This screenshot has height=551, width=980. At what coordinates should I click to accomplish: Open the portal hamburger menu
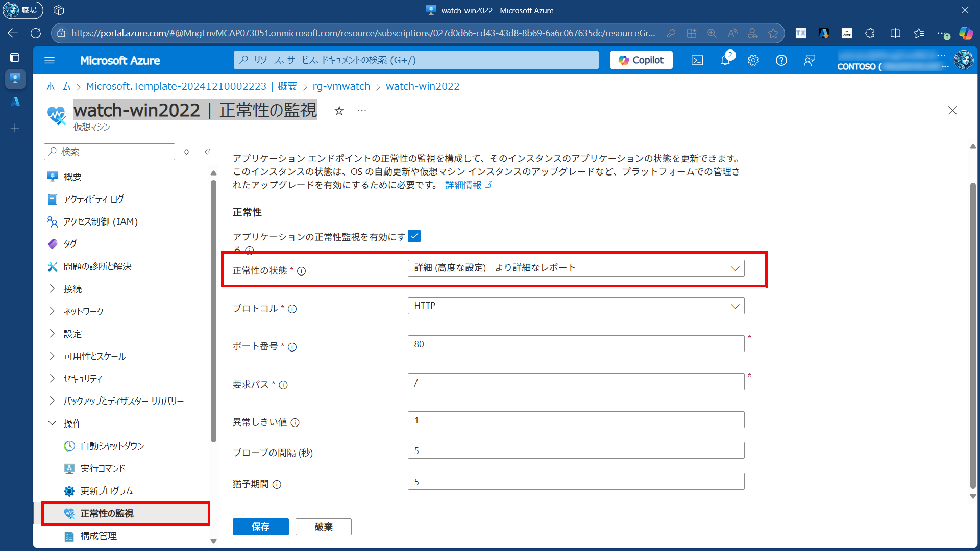50,60
